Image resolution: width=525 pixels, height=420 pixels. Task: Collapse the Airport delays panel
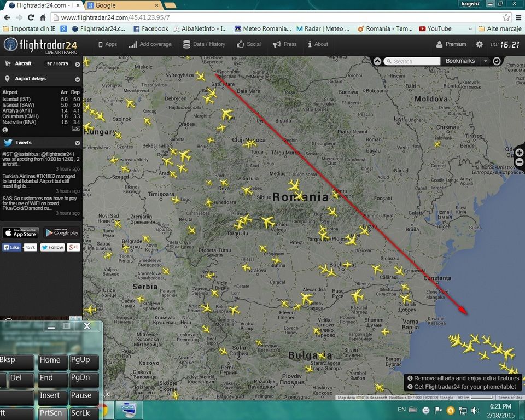tap(77, 79)
